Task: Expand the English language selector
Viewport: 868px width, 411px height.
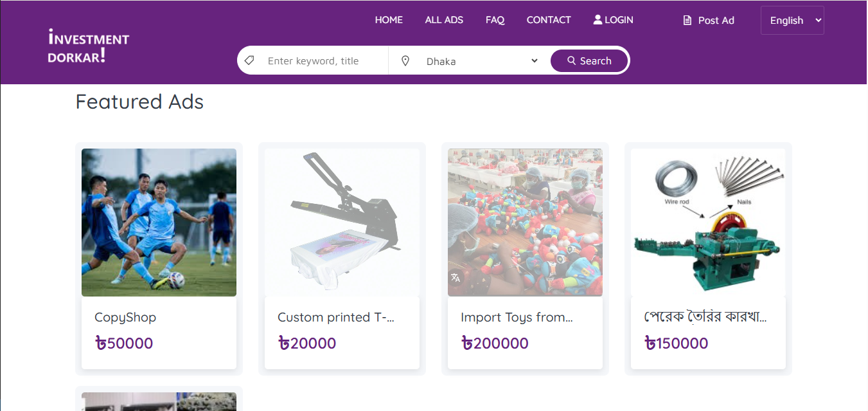Action: [792, 21]
